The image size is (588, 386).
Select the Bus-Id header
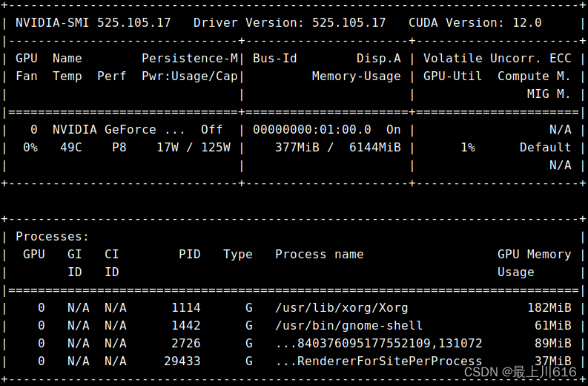click(x=275, y=58)
